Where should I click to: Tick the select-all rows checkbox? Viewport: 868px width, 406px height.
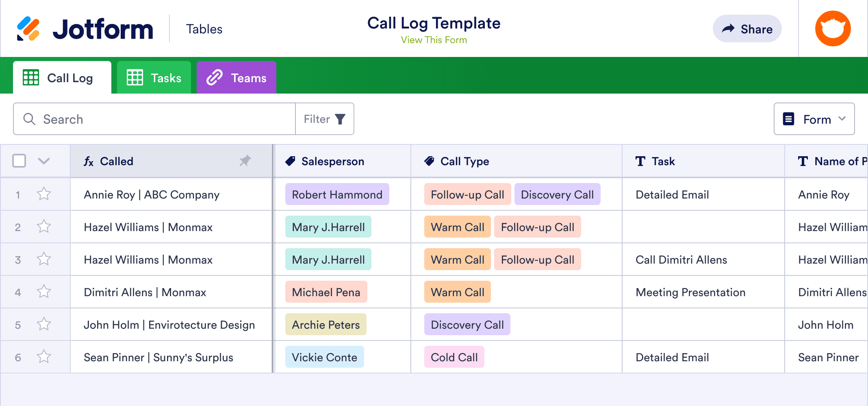click(19, 161)
